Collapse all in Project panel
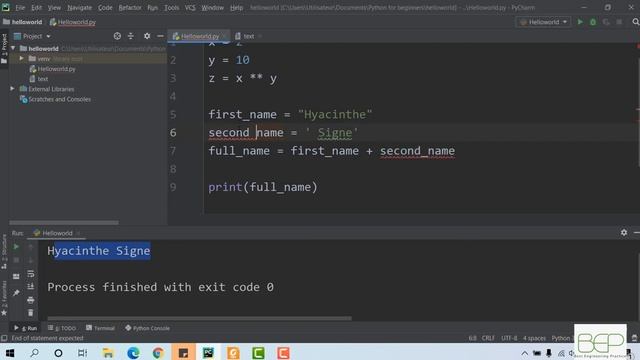 (131, 36)
